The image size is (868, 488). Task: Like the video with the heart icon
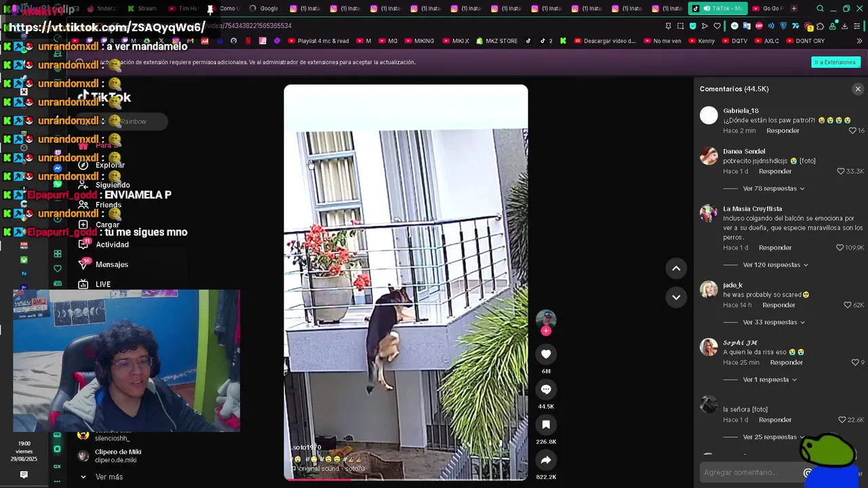coord(546,354)
